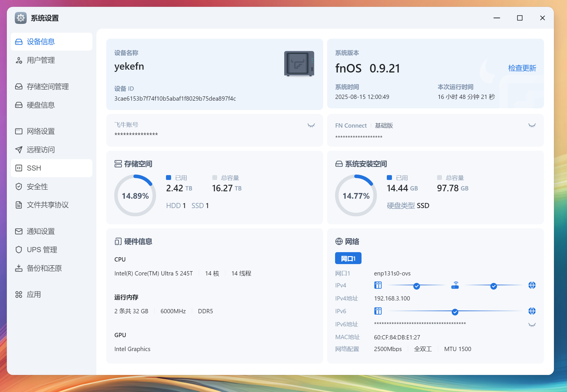This screenshot has width=567, height=392.
Task: Click the IPv4 router icon
Action: (455, 285)
